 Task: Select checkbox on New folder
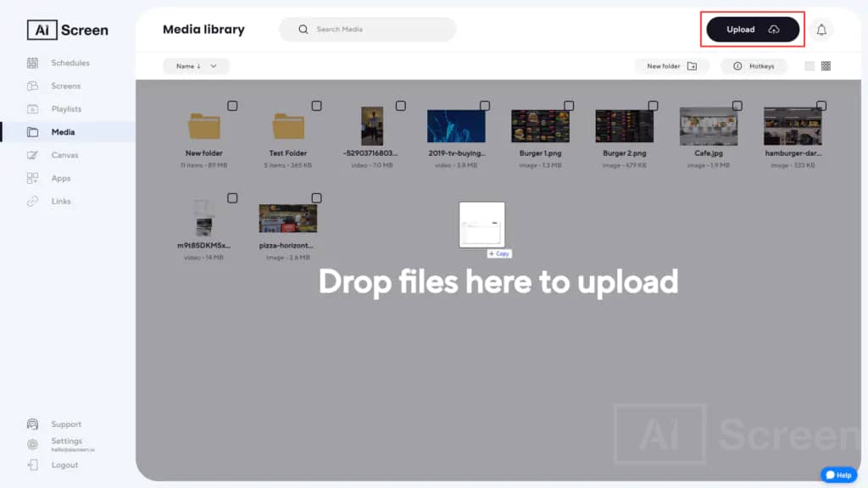(232, 106)
